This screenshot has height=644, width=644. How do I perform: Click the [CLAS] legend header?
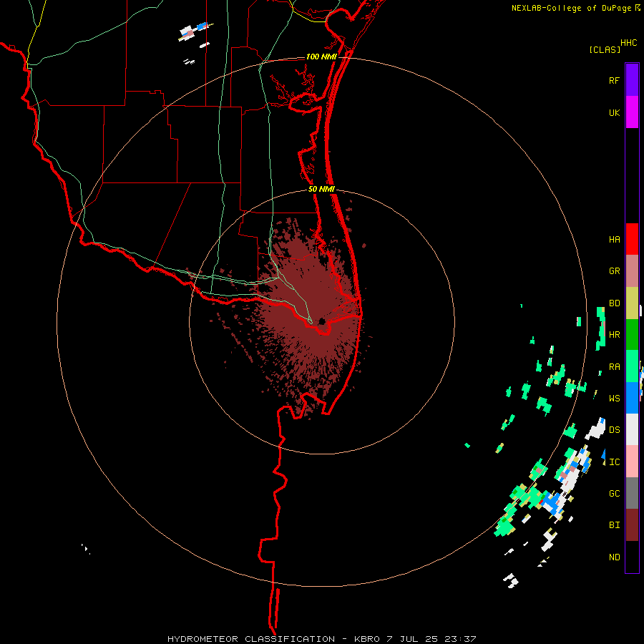pyautogui.click(x=605, y=49)
